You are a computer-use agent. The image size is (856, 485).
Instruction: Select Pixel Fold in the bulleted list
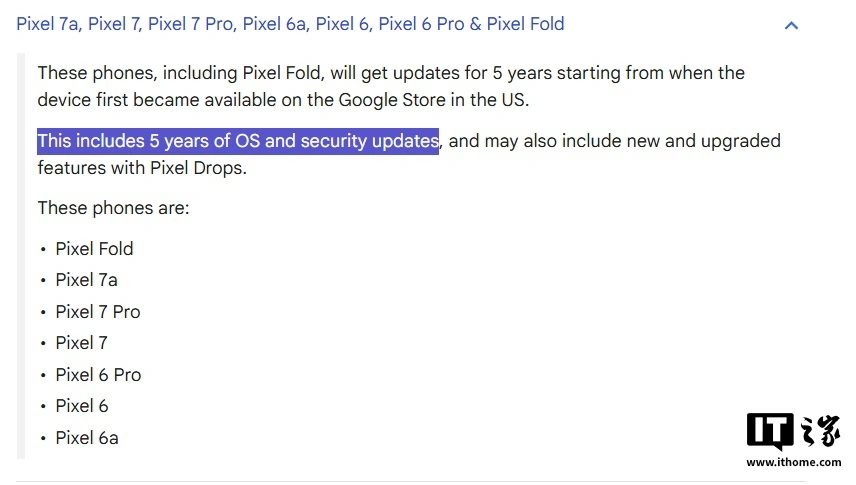pyautogui.click(x=94, y=249)
